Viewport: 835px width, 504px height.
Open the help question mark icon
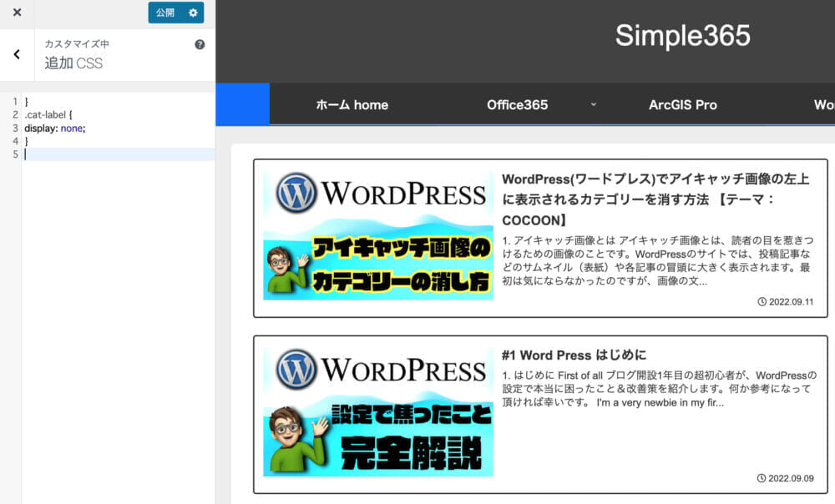200,45
